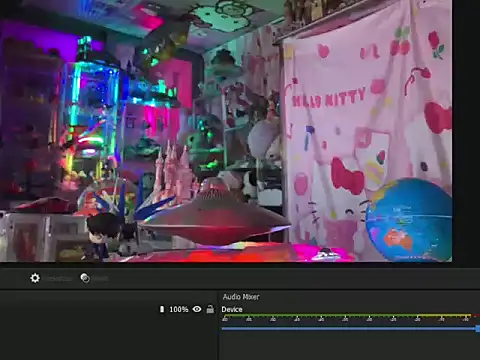Click the small figurine at the preview bottom
This screenshot has width=480, height=360.
[102, 235]
